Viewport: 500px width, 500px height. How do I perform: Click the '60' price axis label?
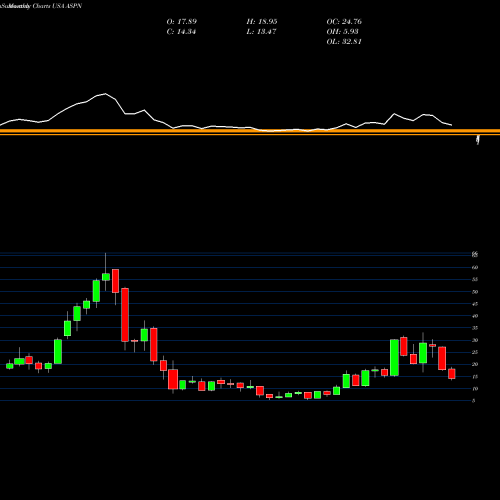475,267
